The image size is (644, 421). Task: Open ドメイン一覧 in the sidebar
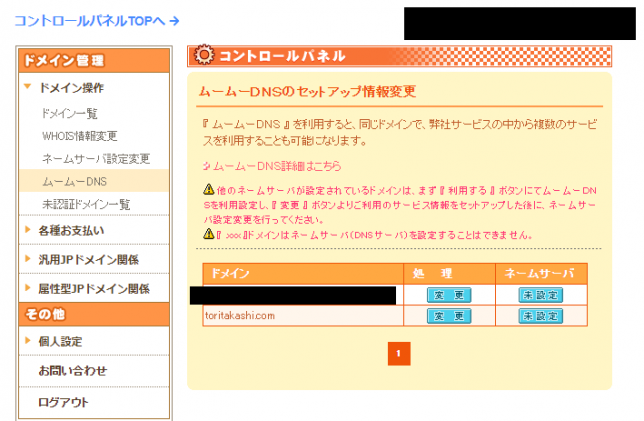point(69,115)
